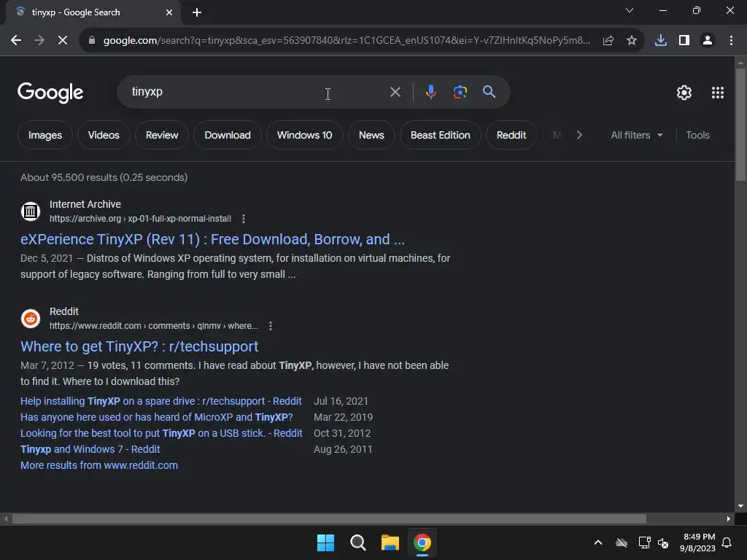747x560 pixels.
Task: Open Google quick settings gear
Action: click(684, 93)
